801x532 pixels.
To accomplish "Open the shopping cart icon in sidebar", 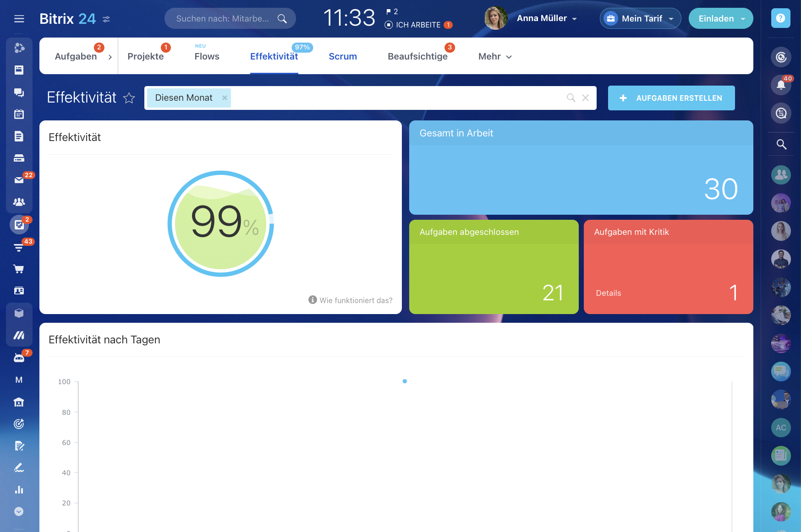I will pyautogui.click(x=19, y=269).
